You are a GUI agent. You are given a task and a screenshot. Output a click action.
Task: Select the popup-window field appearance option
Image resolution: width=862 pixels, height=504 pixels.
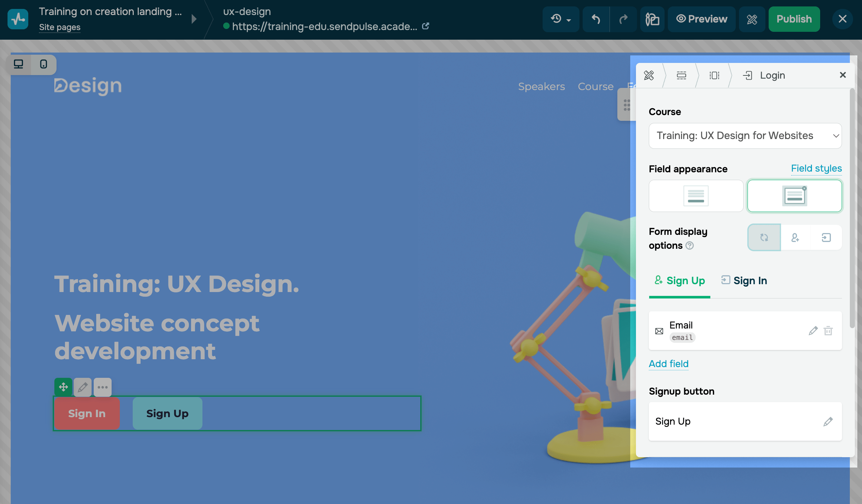tap(794, 196)
